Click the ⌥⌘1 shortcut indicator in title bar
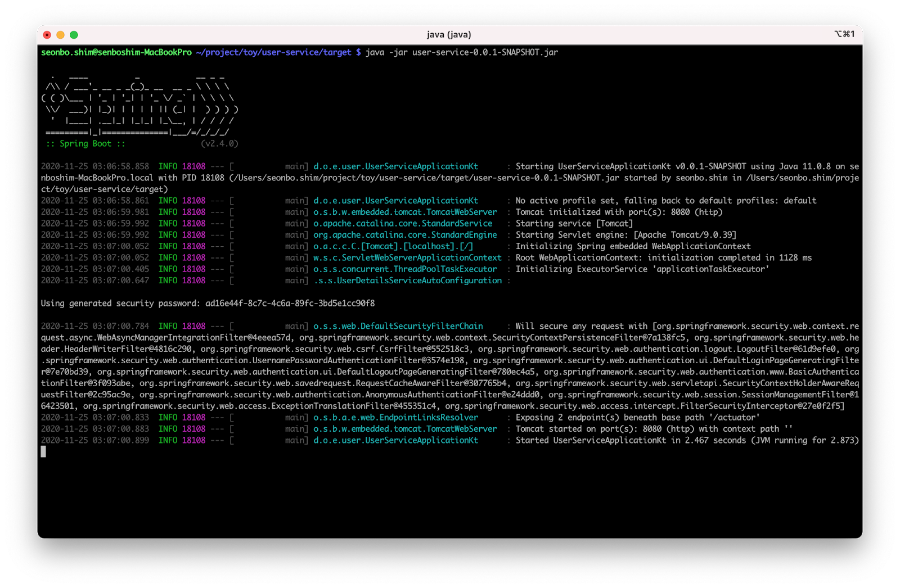This screenshot has height=588, width=900. tap(844, 34)
